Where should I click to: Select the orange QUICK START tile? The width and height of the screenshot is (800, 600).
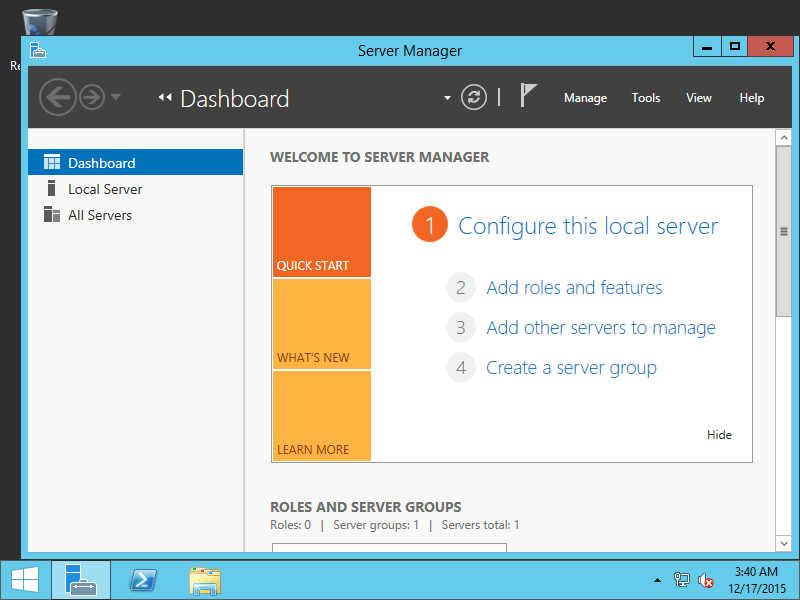(x=321, y=232)
